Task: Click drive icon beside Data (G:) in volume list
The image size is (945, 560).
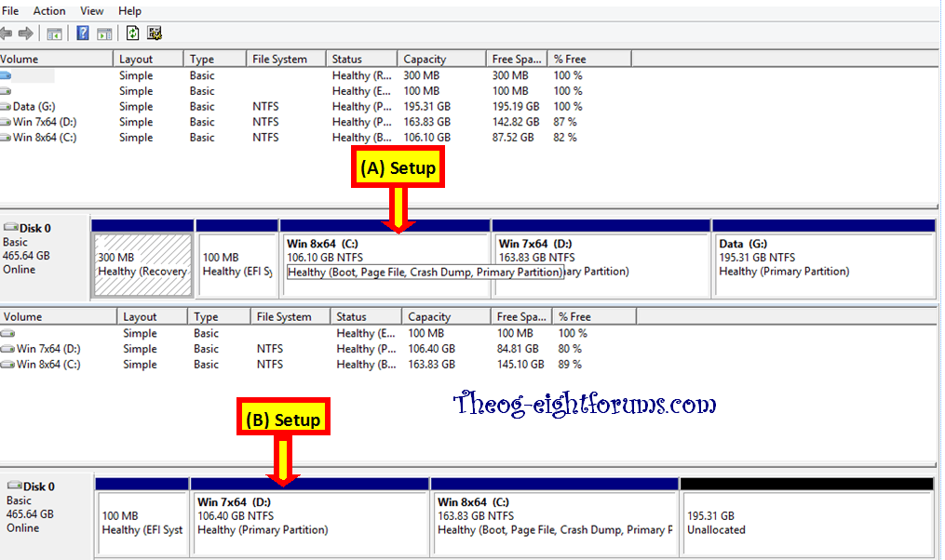Action: [x=6, y=107]
